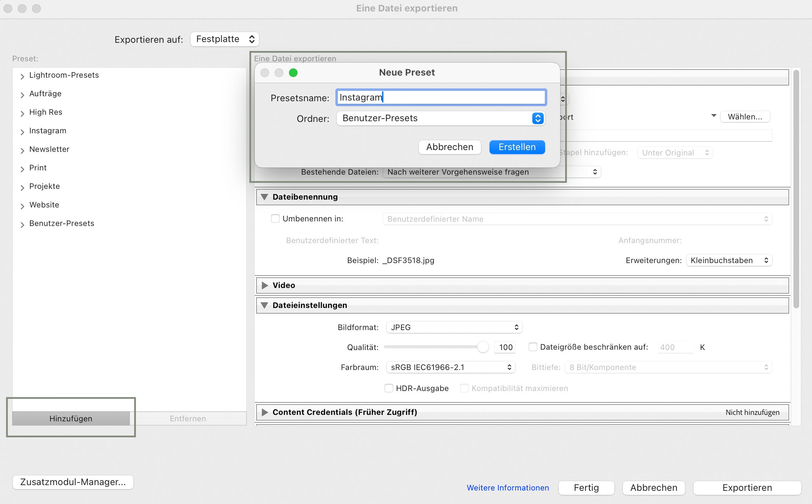Expand the Lightroom-Presets folder chevron

point(22,76)
